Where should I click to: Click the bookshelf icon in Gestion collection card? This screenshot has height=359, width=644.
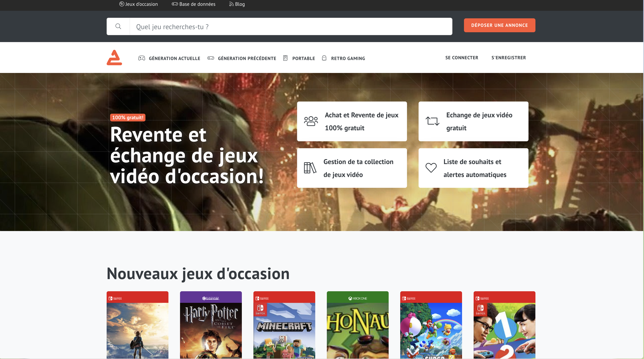(x=310, y=168)
